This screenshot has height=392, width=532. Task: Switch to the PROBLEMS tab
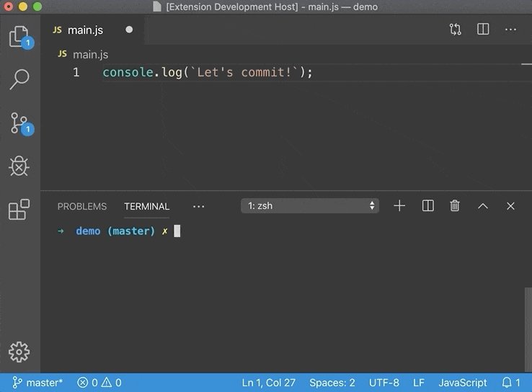[82, 206]
